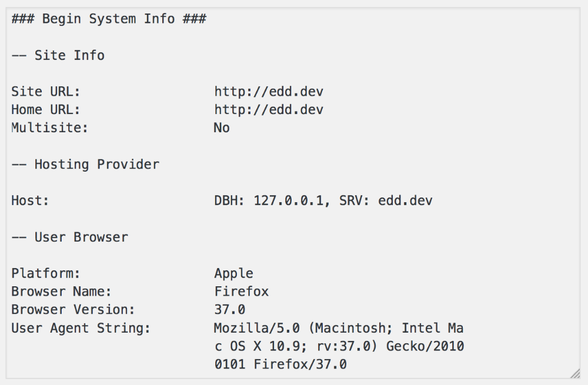
Task: Click the Multisite label
Action: click(49, 128)
